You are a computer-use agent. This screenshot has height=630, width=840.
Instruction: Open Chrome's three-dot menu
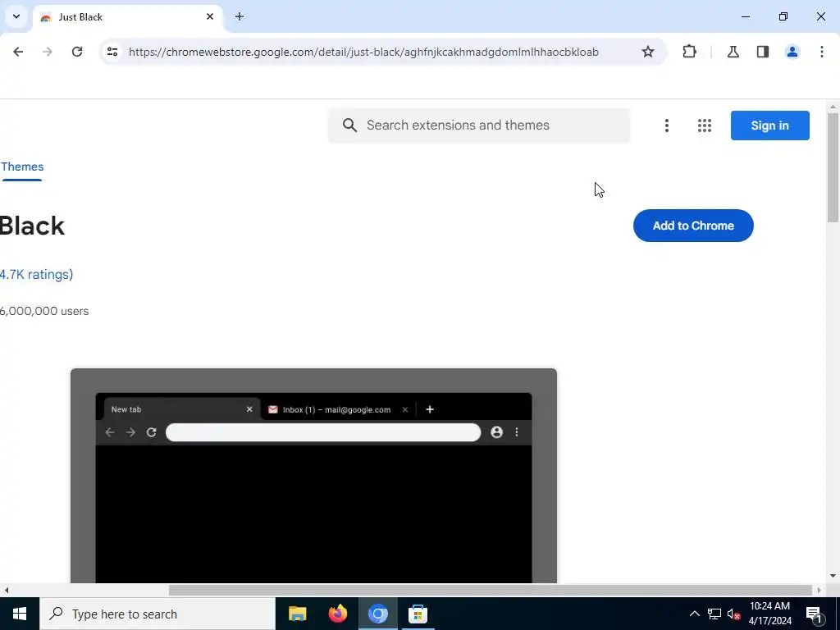pos(821,52)
